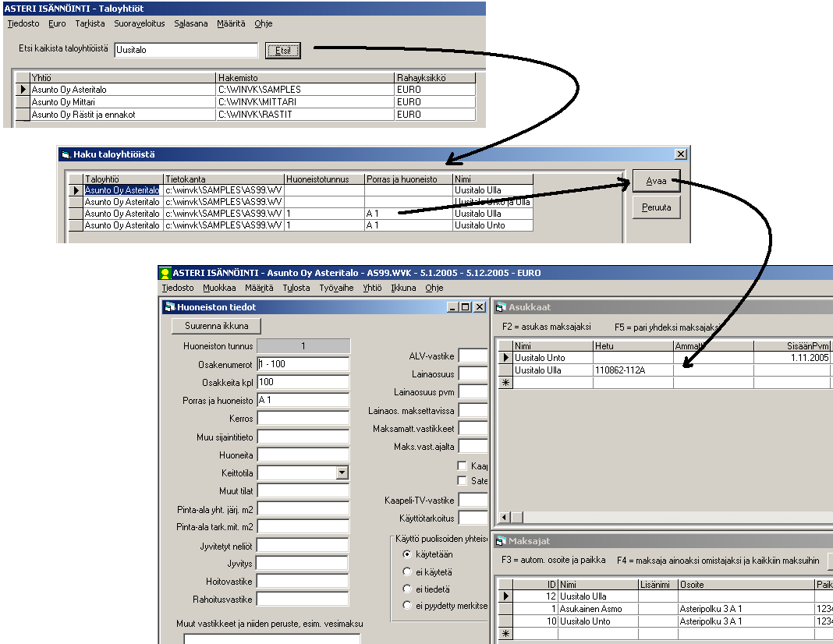
Task: Click the Porras ja huoneisto column header
Action: tap(408, 179)
